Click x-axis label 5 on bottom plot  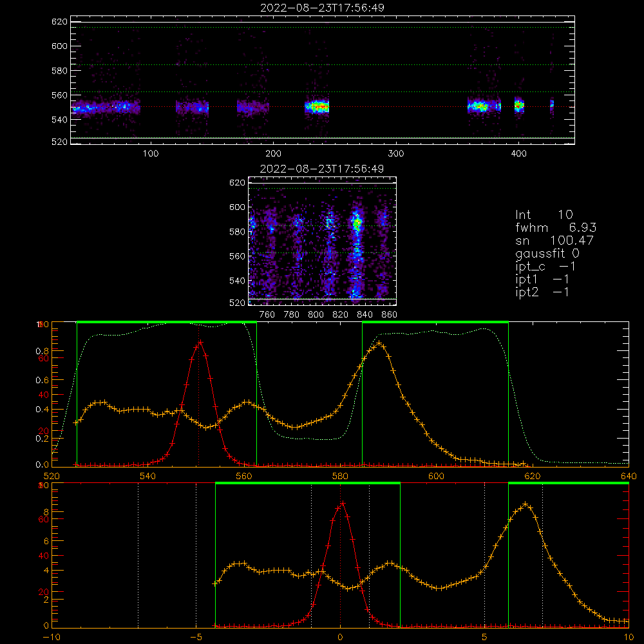(x=485, y=638)
